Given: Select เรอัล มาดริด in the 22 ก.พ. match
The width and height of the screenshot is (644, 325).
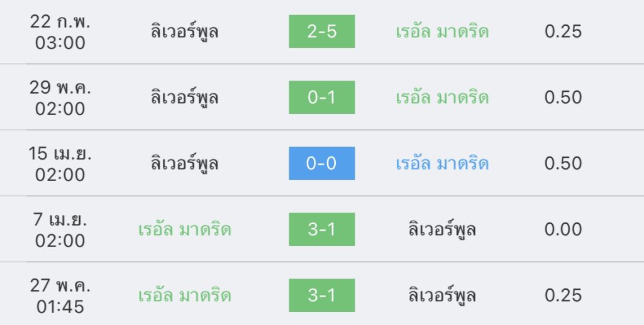Looking at the screenshot, I should 442,31.
